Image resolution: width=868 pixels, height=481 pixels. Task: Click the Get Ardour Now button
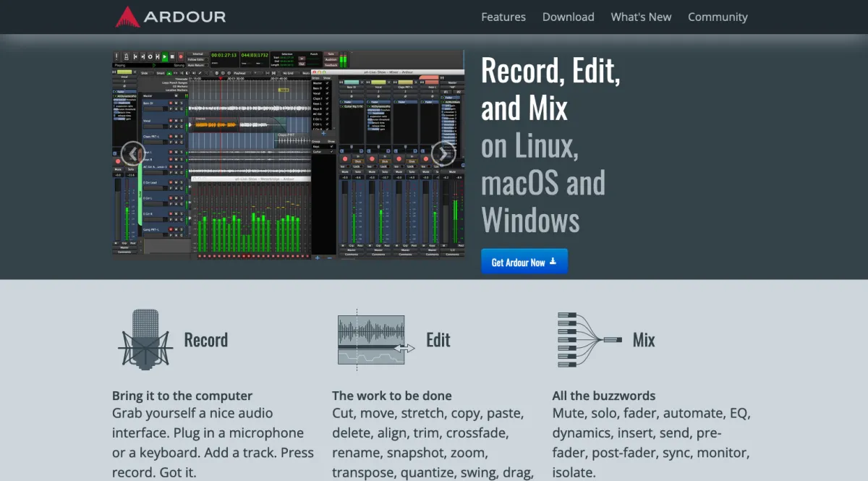524,262
